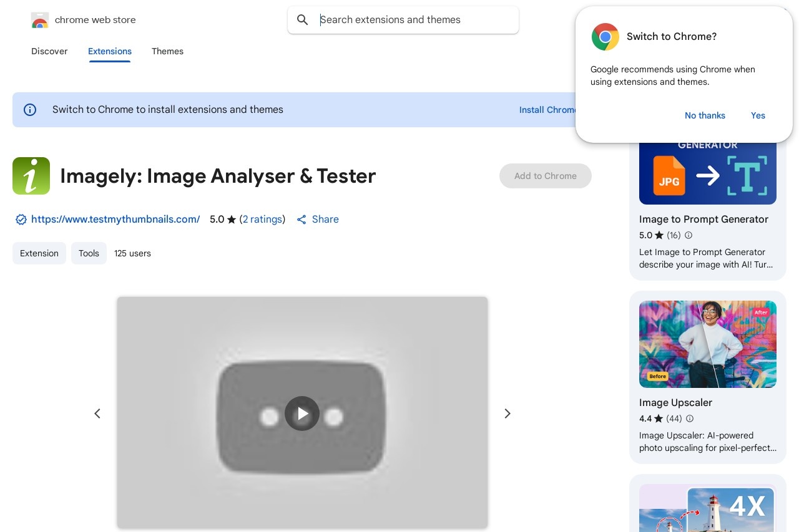Open the 4X lighthouse extension thumbnail
799x532 pixels.
pyautogui.click(x=708, y=508)
